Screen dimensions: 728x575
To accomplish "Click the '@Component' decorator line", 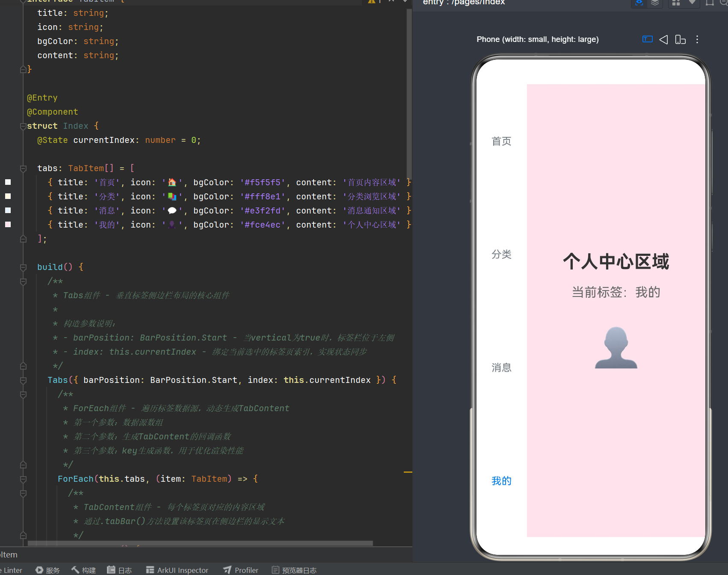I will [x=53, y=112].
